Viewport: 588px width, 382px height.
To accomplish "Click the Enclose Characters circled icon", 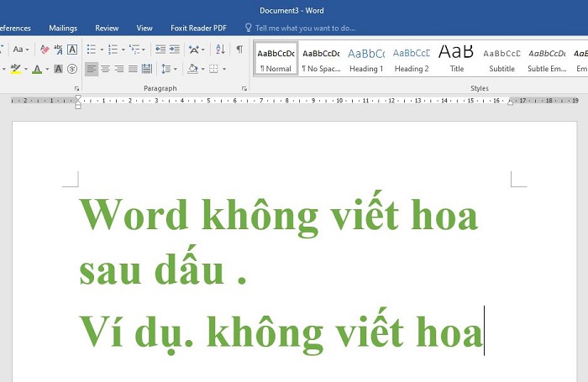I will click(x=72, y=69).
